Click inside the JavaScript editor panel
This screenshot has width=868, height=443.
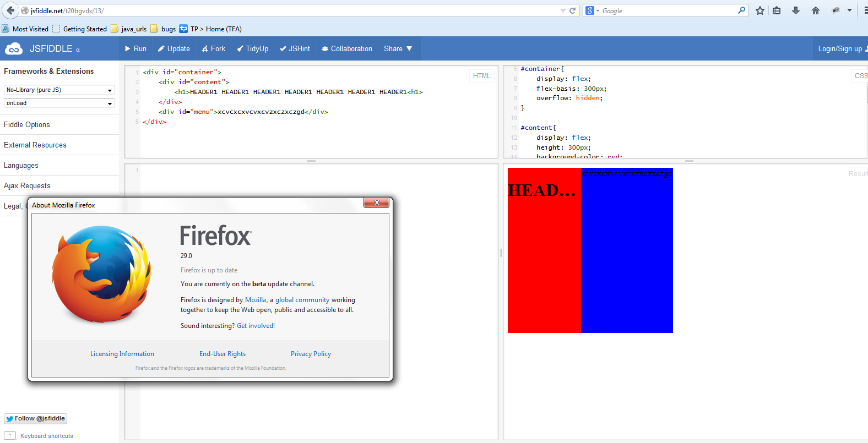318,302
